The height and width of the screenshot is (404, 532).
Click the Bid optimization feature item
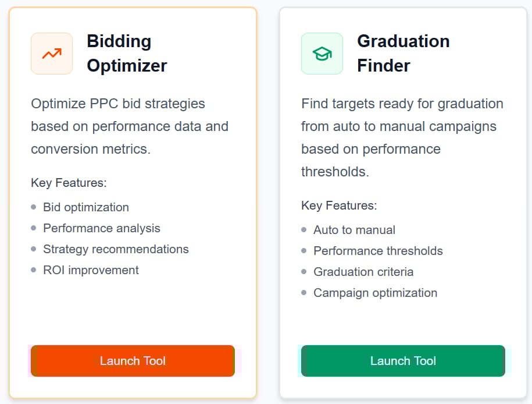pos(86,207)
